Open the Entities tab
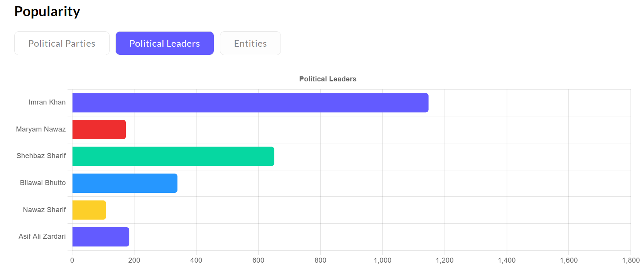Viewport: 644px width, 280px height. click(x=250, y=43)
